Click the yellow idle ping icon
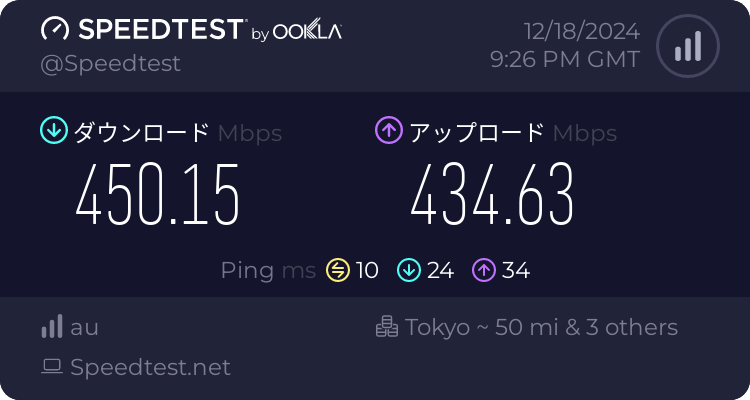Viewport: 750px width, 400px height. tap(338, 269)
